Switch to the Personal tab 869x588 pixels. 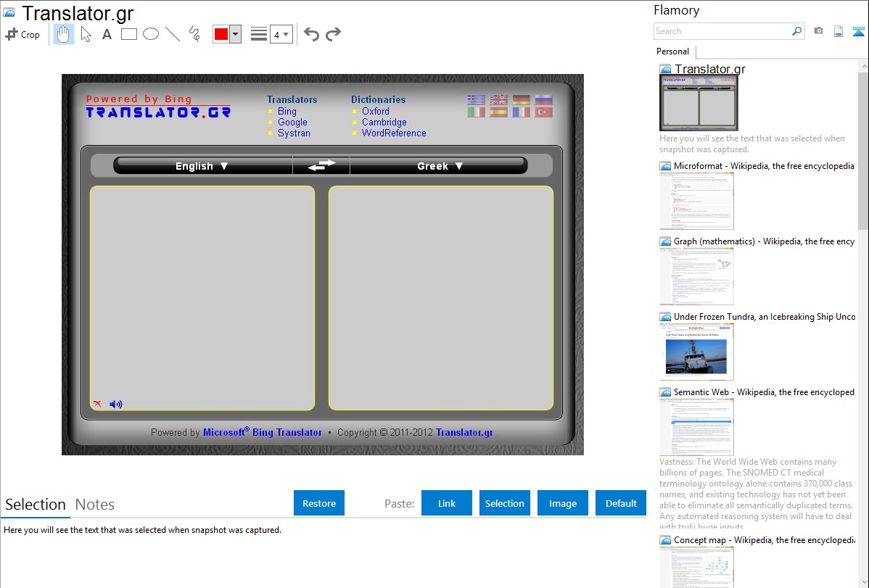pyautogui.click(x=673, y=51)
